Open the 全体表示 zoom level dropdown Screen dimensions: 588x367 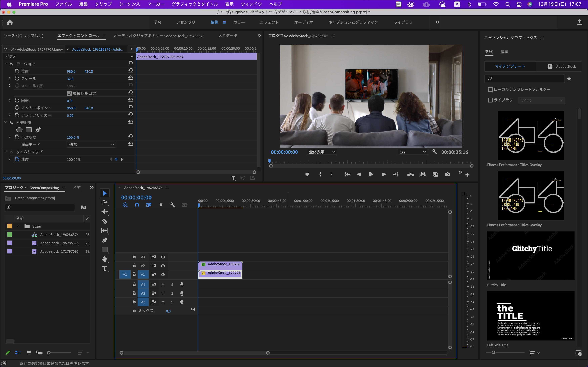pos(322,152)
